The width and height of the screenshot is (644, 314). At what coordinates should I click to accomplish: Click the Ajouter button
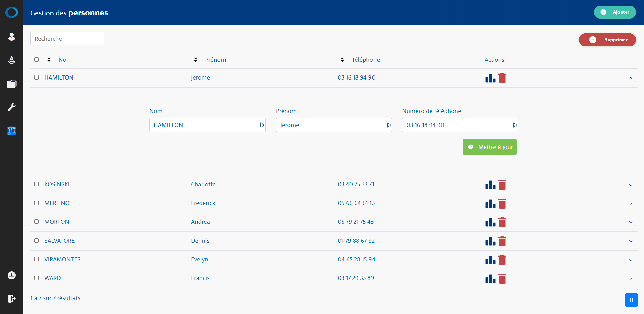615,12
